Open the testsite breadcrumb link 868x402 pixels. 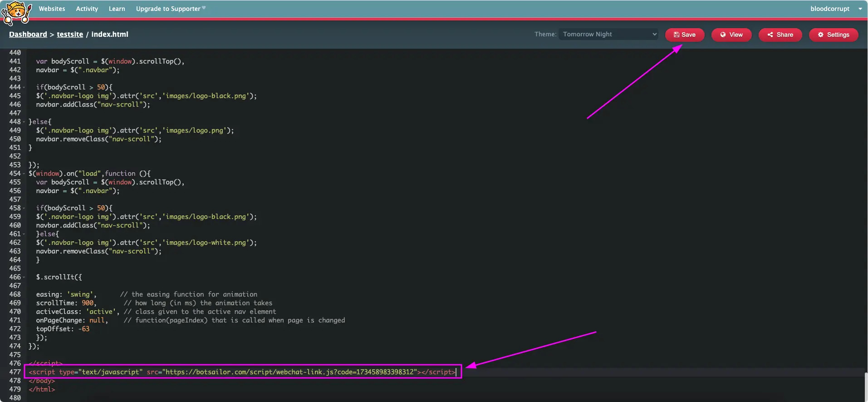coord(70,34)
